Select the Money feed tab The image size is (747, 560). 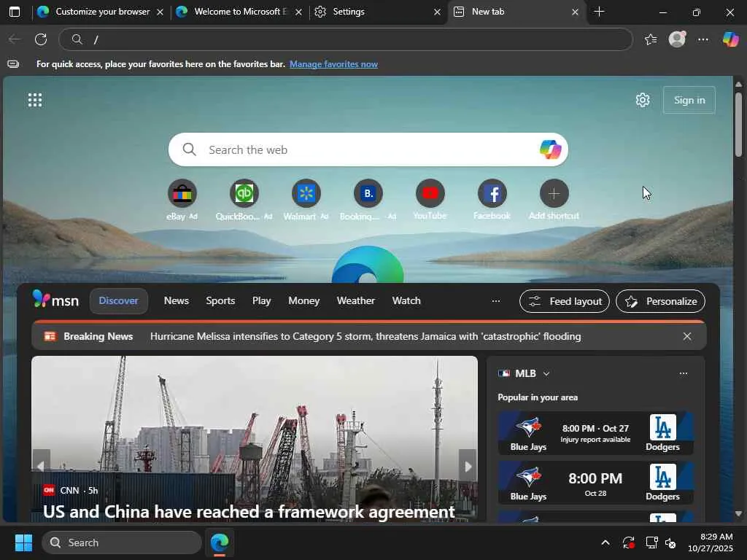pos(304,301)
